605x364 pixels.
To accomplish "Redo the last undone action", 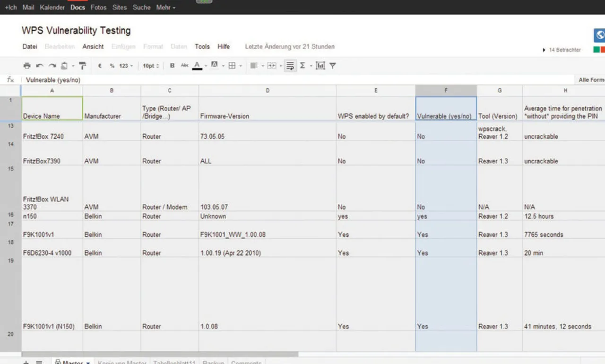I will (52, 66).
